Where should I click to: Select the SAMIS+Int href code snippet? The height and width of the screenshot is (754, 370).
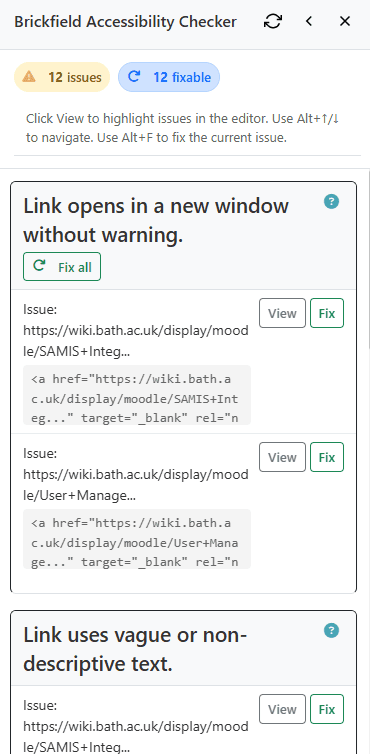tap(137, 395)
